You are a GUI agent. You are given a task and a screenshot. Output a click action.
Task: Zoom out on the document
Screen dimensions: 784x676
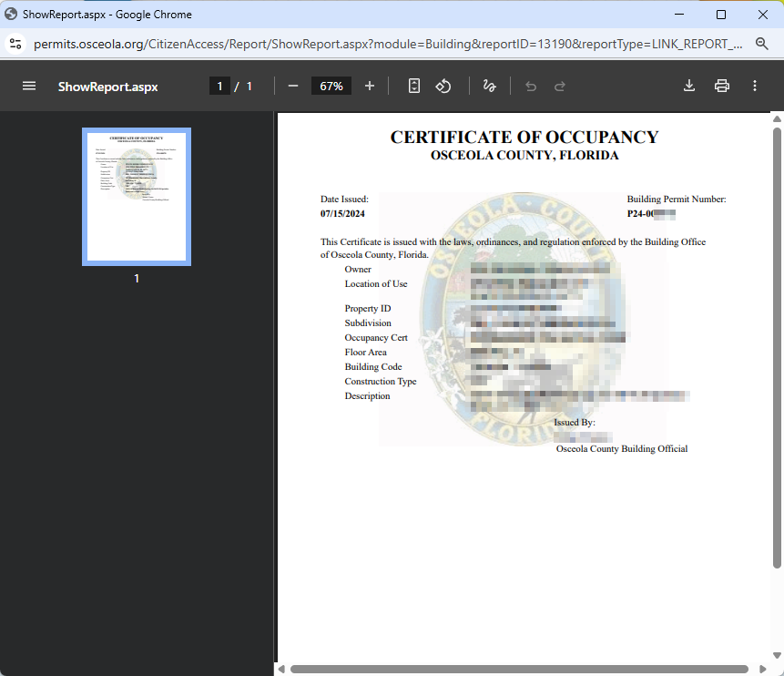click(x=292, y=85)
